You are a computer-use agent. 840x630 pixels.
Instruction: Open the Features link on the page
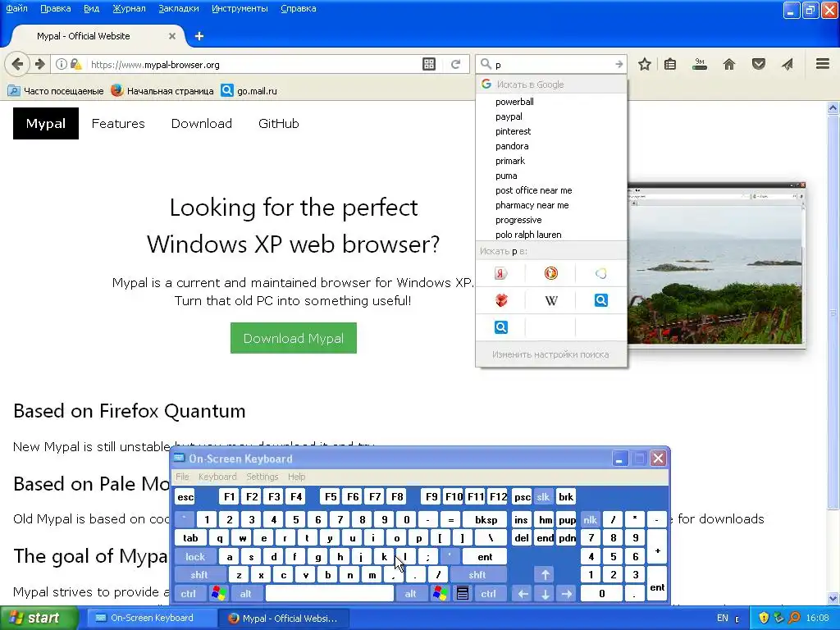pos(118,124)
